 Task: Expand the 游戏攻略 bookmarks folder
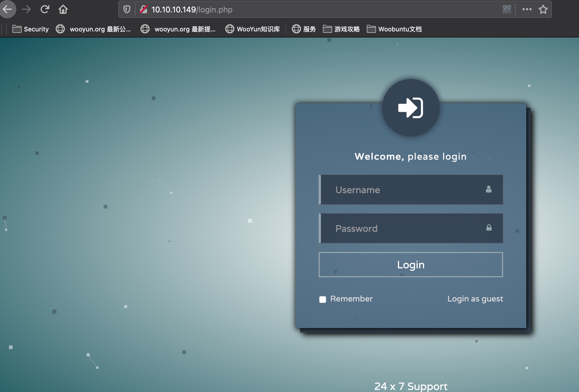coord(341,29)
